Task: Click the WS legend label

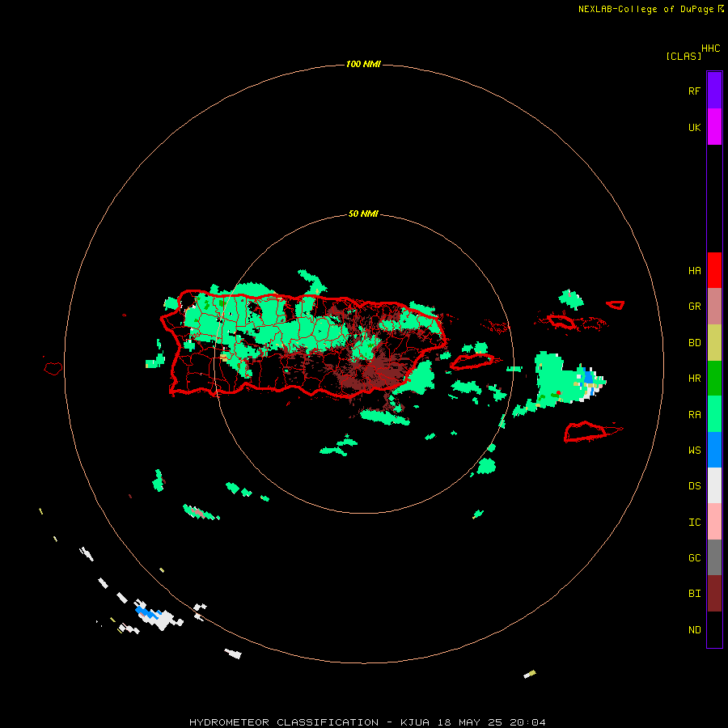Action: [694, 450]
